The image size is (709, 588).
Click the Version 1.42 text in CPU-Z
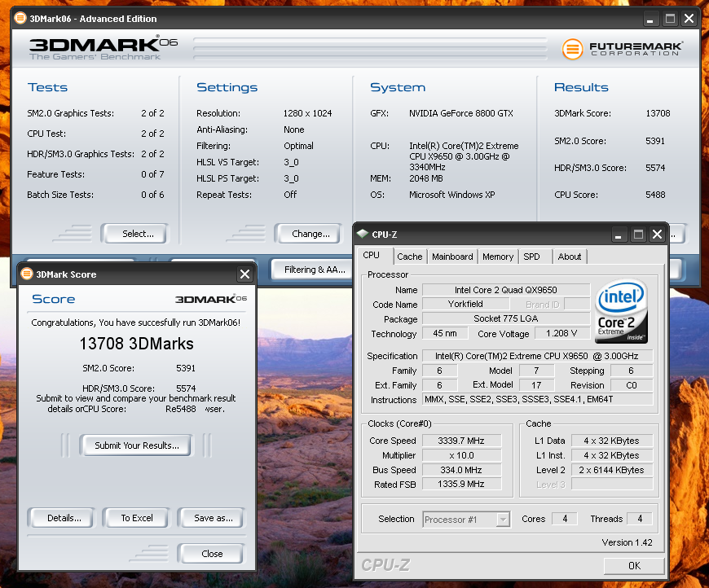point(627,542)
